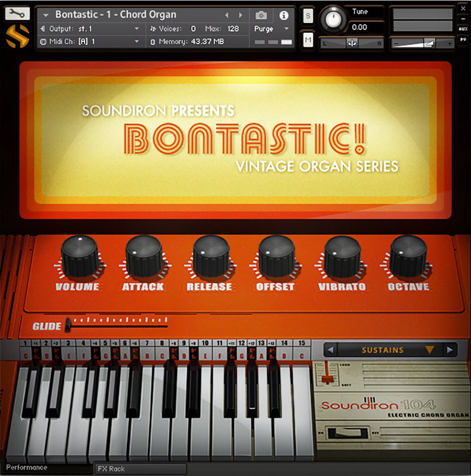
Task: Click the snapshot camera icon
Action: tap(261, 15)
